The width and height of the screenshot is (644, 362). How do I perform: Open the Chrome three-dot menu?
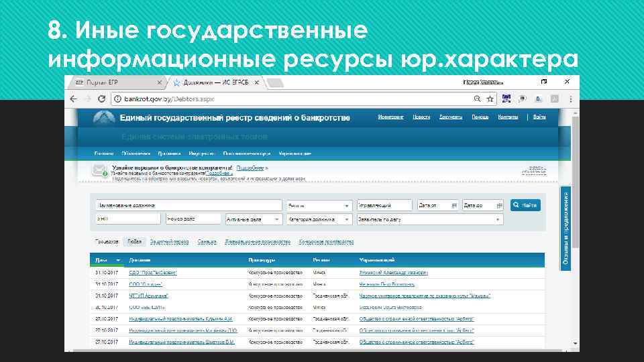coord(570,99)
